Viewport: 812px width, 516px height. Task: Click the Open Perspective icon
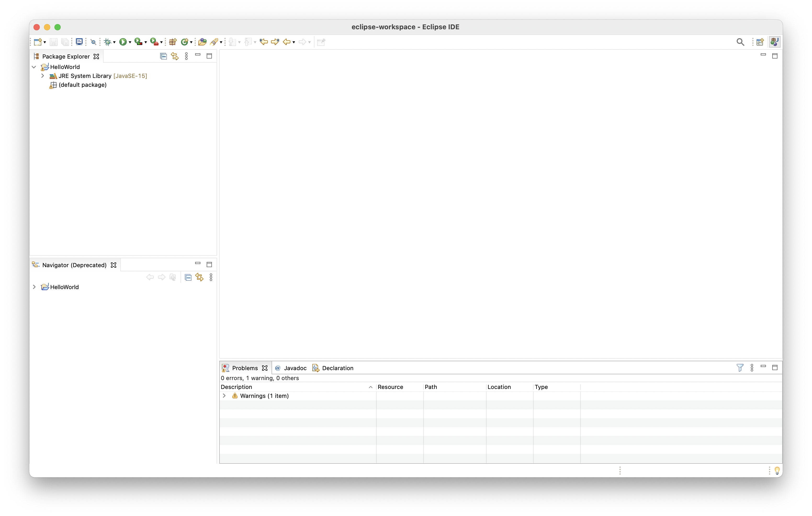tap(760, 42)
